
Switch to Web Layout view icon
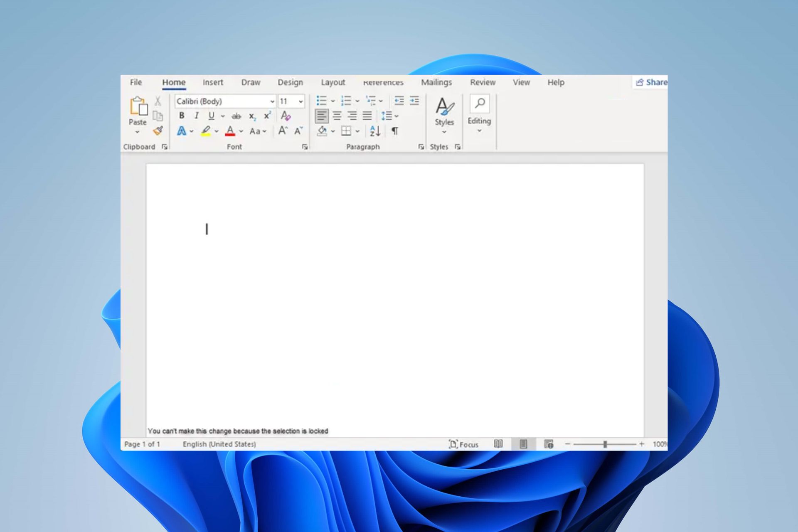[549, 444]
